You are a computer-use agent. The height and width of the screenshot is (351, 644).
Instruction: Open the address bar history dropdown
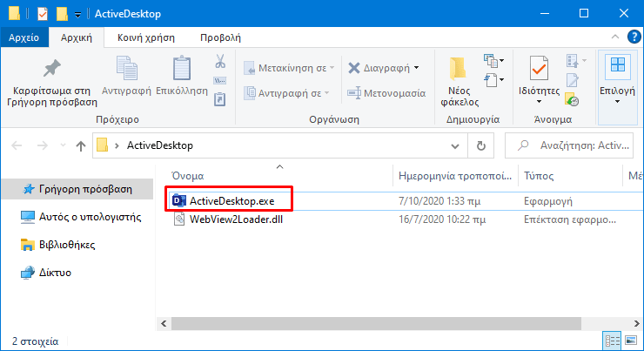pos(454,146)
